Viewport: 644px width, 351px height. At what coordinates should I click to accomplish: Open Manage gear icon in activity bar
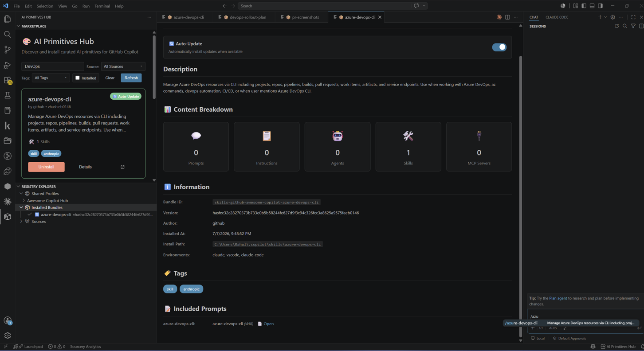[x=8, y=335]
